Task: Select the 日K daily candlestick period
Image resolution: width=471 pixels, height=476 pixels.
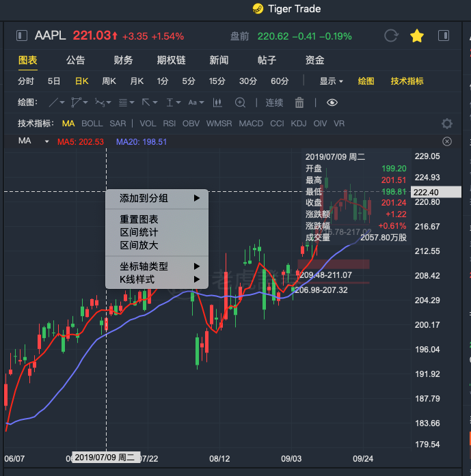Action: click(x=82, y=81)
